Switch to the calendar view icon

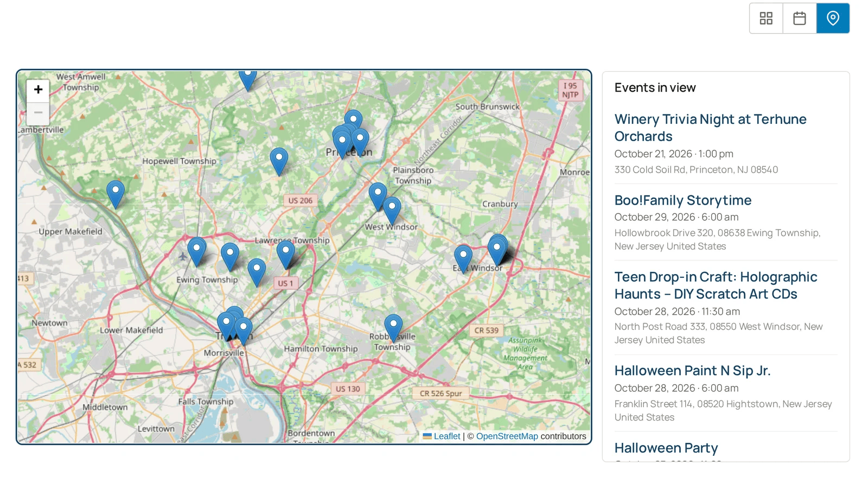click(x=800, y=18)
